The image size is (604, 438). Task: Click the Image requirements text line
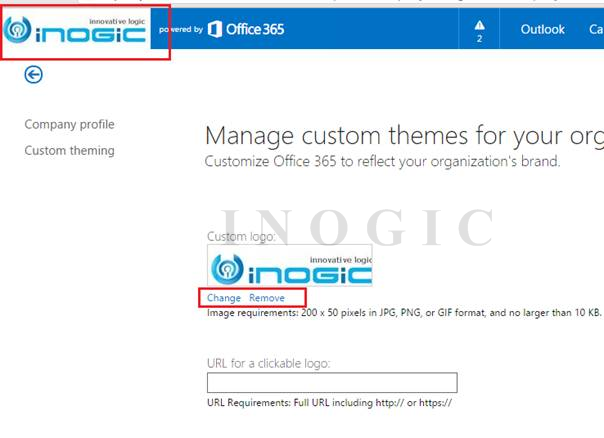point(404,312)
